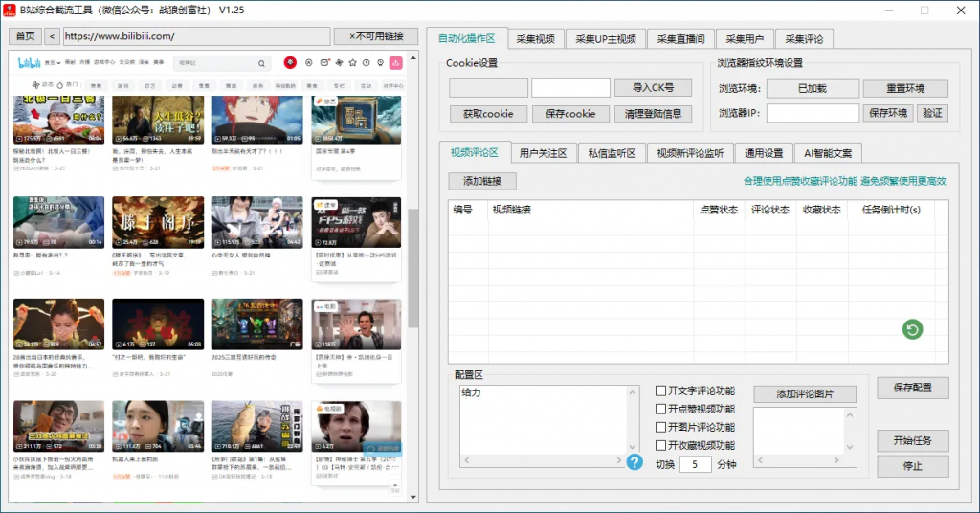
Task: Switch to the 采集评论 tab
Action: click(x=804, y=38)
